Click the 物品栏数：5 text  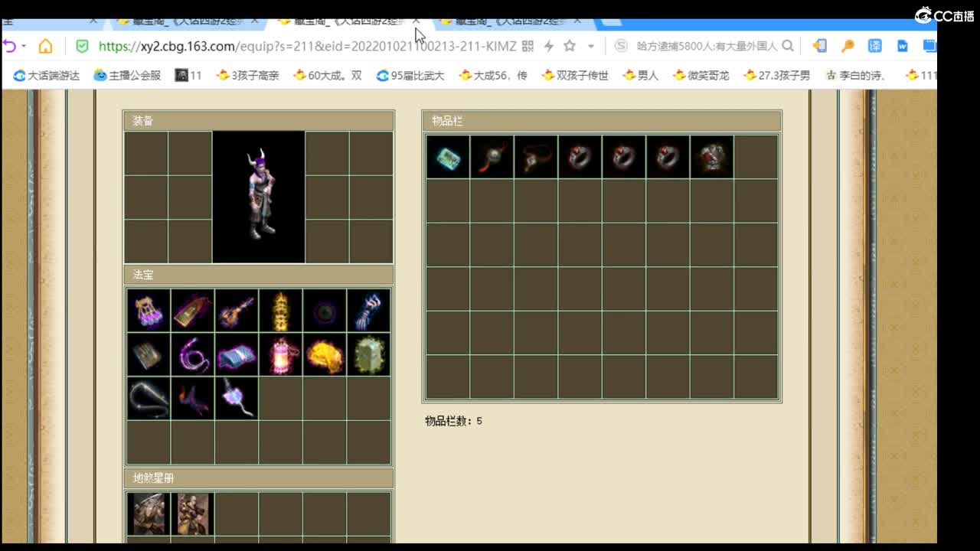coord(454,421)
